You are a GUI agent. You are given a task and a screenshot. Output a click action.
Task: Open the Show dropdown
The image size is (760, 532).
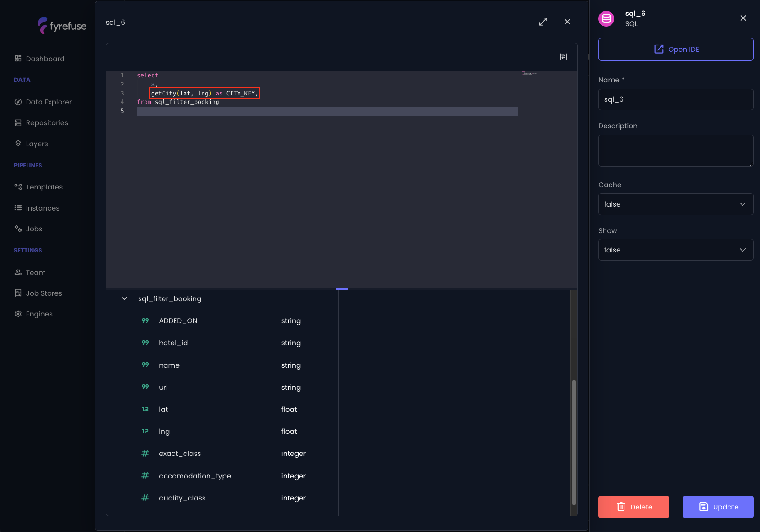click(675, 250)
